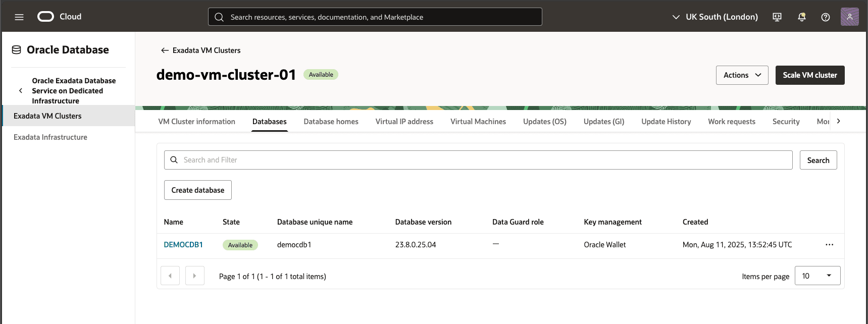Open the Database homes tab
The height and width of the screenshot is (324, 868).
point(331,122)
